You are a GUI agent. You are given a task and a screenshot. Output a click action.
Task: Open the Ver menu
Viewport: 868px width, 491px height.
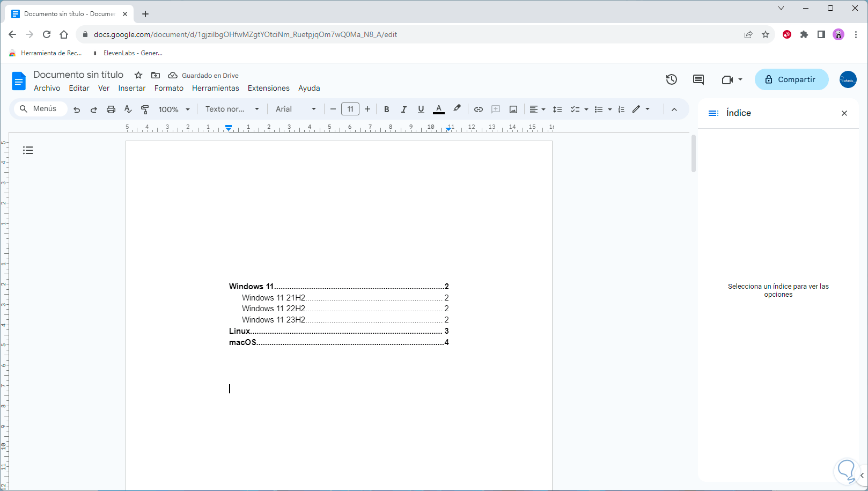click(x=104, y=88)
